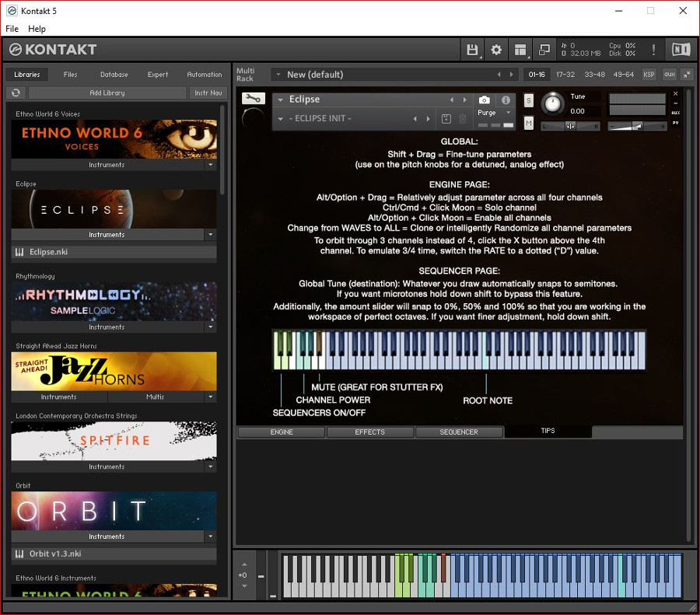Expand Ethno World 6 Voices options arrow
700x615 pixels.
pos(210,165)
